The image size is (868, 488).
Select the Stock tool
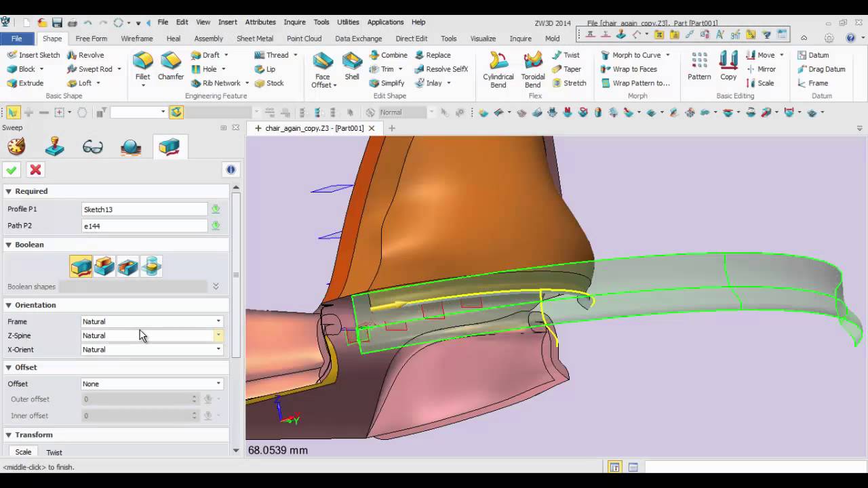pos(269,83)
